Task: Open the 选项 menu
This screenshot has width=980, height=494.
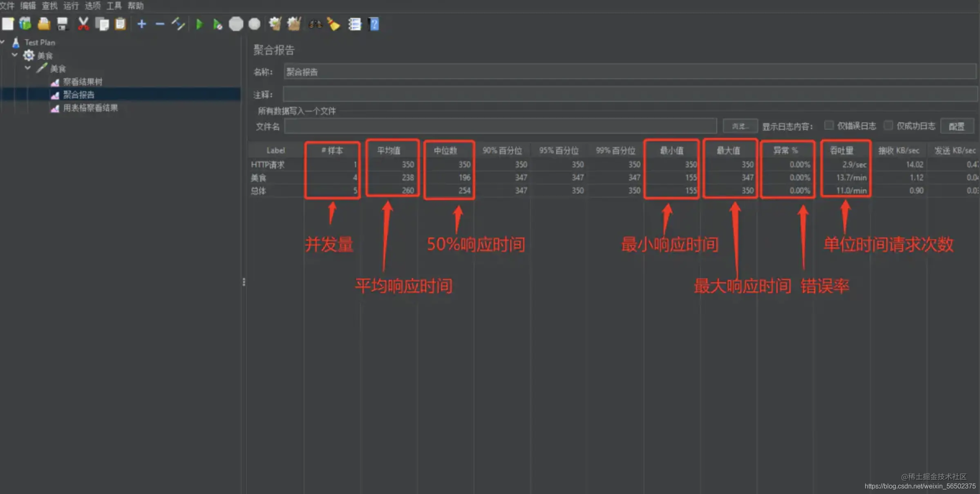Action: (x=92, y=6)
